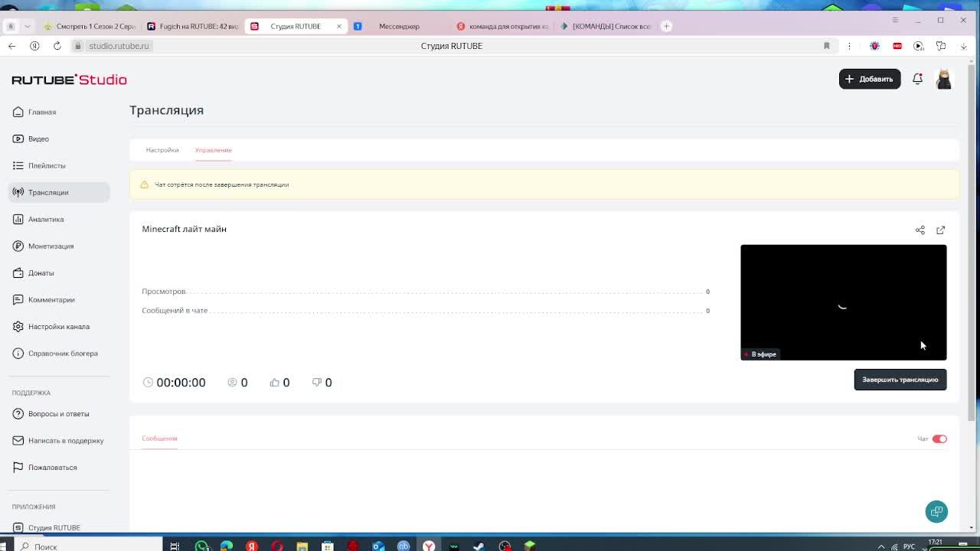
Task: Click the РУС language indicator
Action: [909, 546]
